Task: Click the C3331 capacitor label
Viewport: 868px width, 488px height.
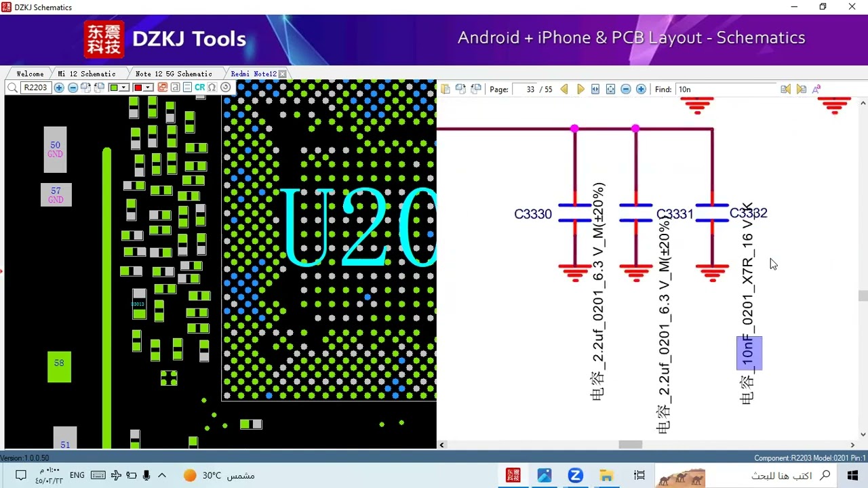Action: [x=675, y=214]
